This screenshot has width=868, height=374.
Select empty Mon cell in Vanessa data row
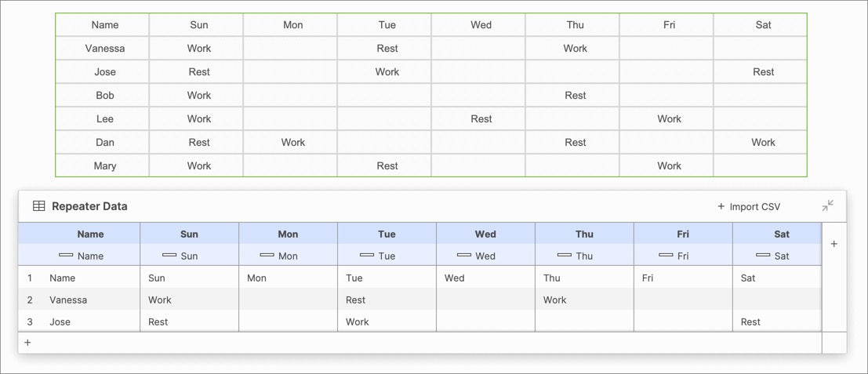coord(289,300)
